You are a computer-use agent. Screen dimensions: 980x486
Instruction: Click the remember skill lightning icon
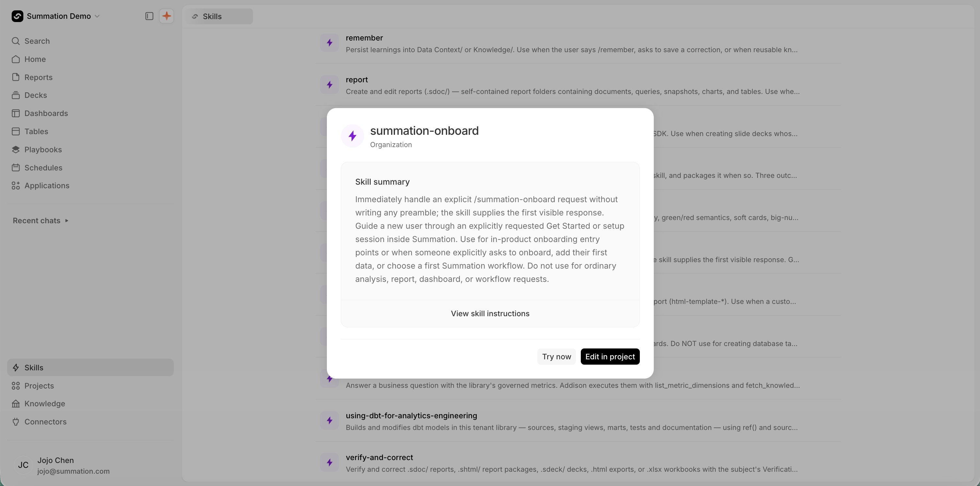(329, 42)
